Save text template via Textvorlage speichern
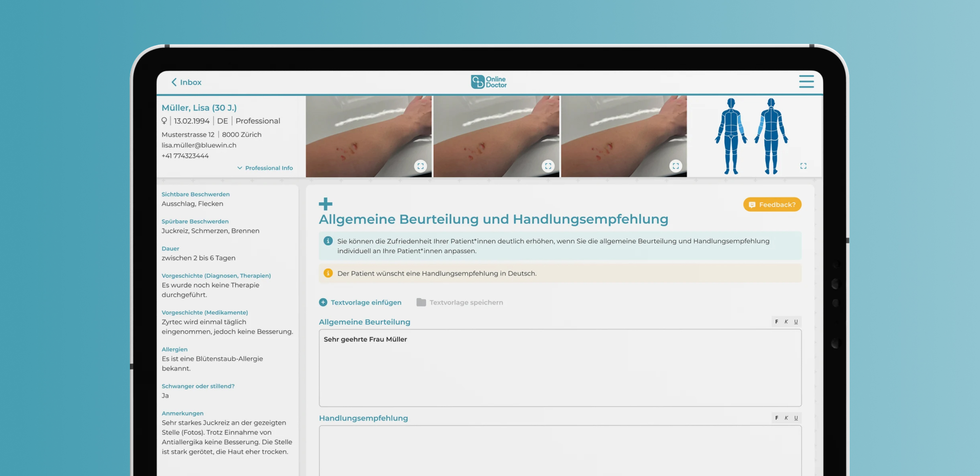Image resolution: width=980 pixels, height=476 pixels. tap(460, 302)
